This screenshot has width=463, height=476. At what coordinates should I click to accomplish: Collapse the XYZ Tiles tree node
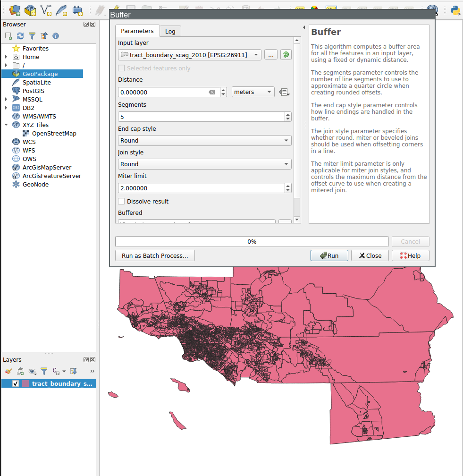(x=6, y=125)
